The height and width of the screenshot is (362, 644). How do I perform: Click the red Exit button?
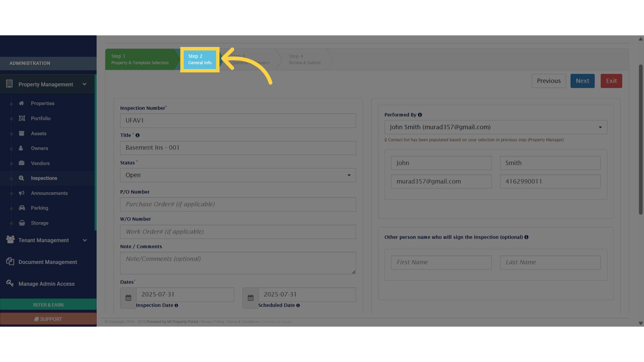coord(611,81)
